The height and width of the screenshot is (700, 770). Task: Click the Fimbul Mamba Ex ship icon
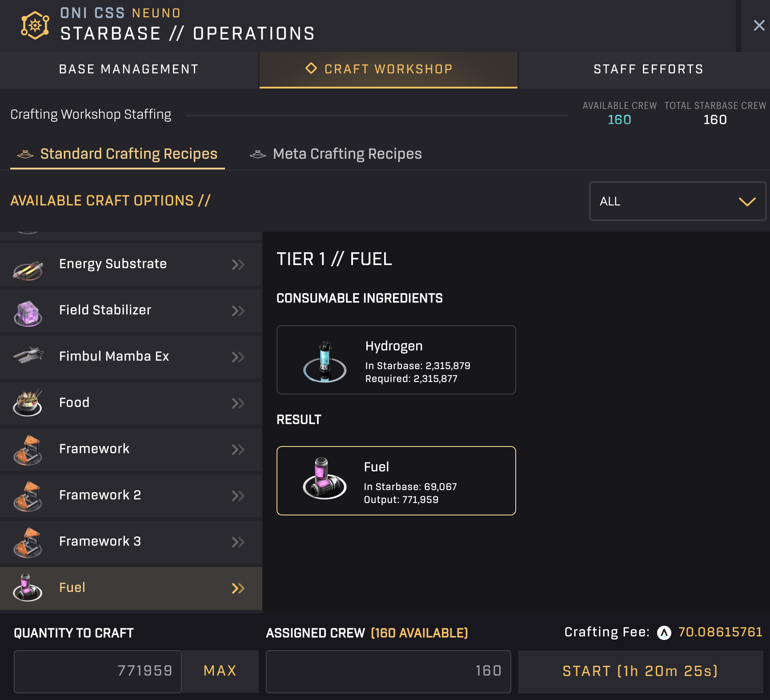click(28, 355)
